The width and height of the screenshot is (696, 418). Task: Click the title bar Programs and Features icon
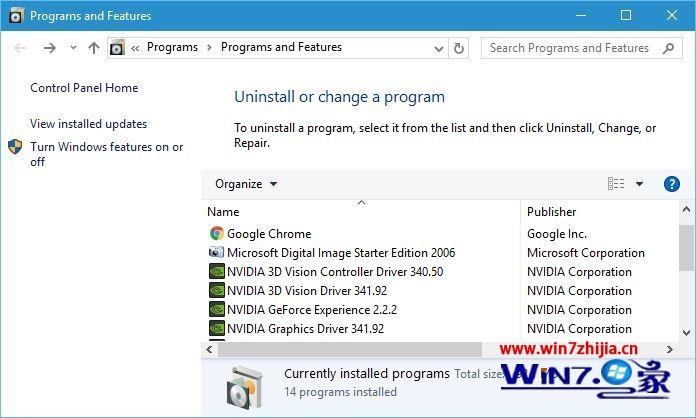pyautogui.click(x=16, y=16)
